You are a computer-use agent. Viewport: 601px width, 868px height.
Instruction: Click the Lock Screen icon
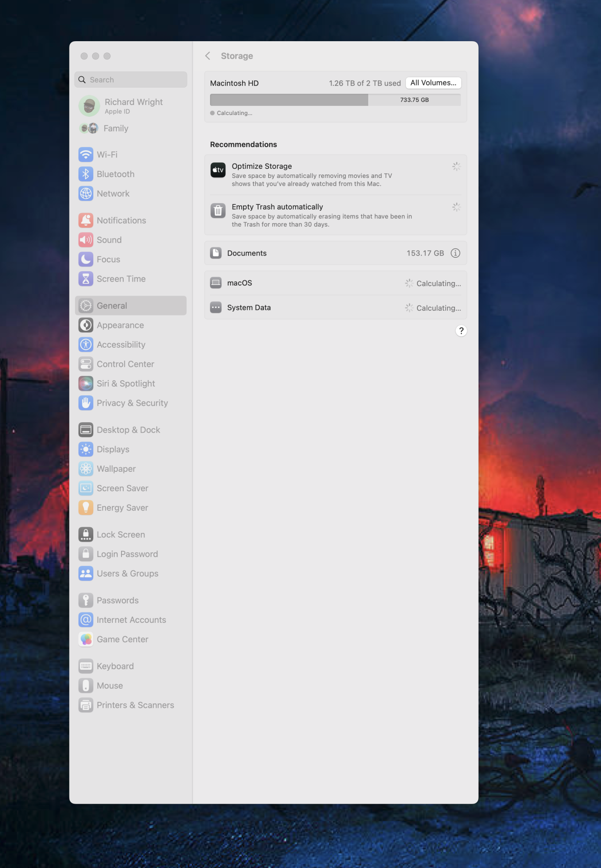(x=86, y=535)
